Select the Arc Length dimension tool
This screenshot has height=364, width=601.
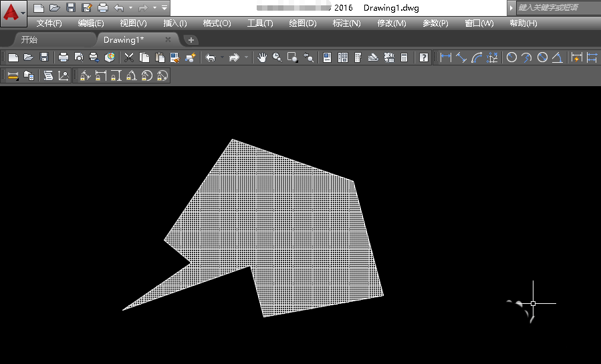(x=477, y=57)
